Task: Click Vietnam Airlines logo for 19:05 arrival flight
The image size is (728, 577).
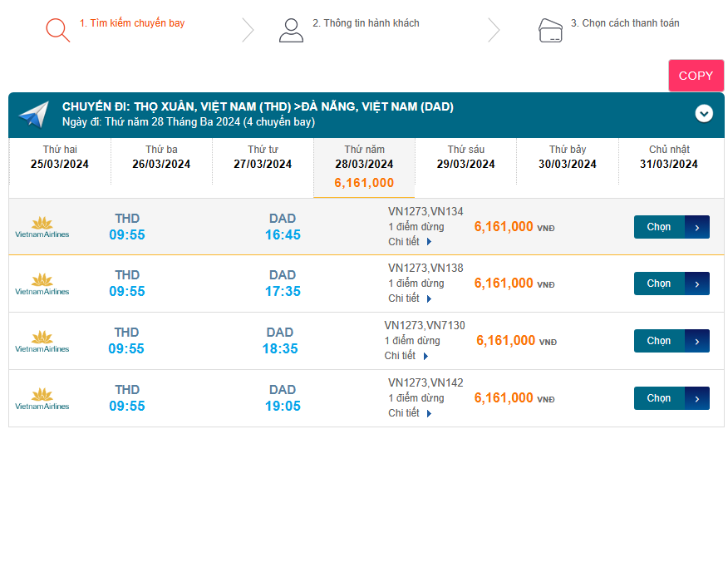Action: coord(42,399)
